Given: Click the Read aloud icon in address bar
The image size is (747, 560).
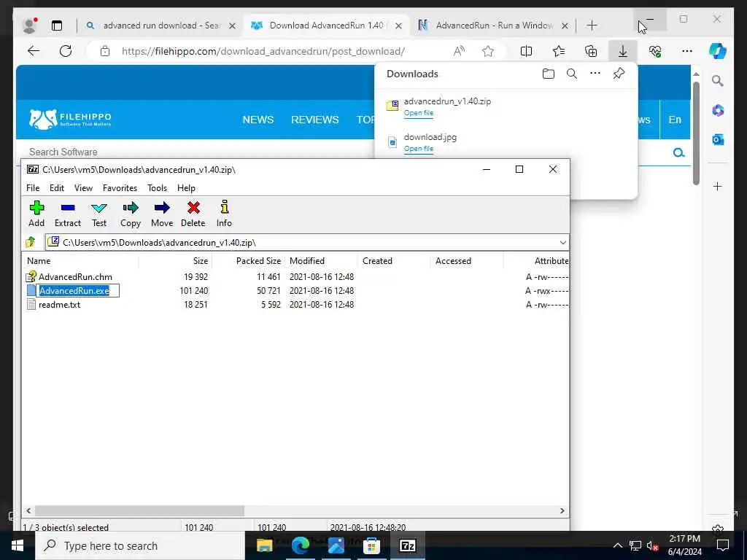Looking at the screenshot, I should pyautogui.click(x=459, y=51).
